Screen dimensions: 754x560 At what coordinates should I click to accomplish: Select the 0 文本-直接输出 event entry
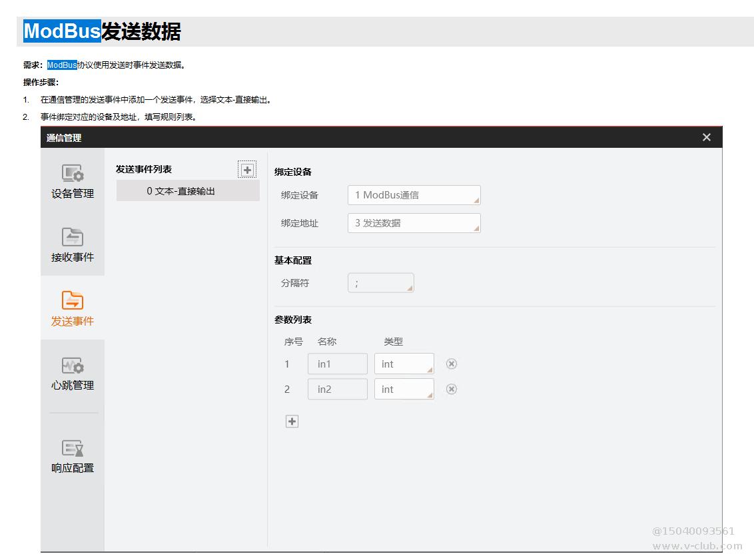(x=188, y=191)
